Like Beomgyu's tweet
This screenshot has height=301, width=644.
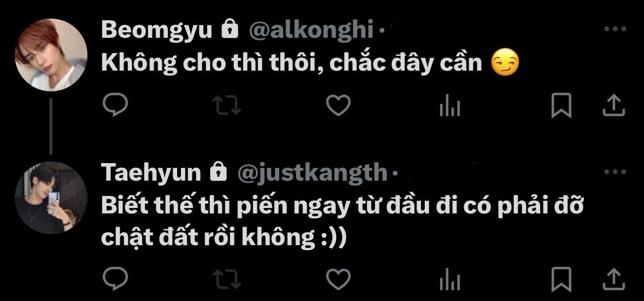(x=338, y=105)
